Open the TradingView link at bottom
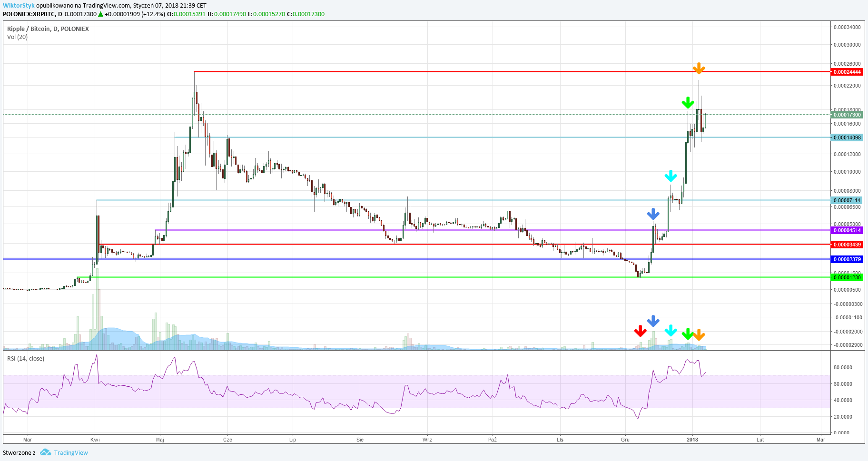 [x=71, y=452]
